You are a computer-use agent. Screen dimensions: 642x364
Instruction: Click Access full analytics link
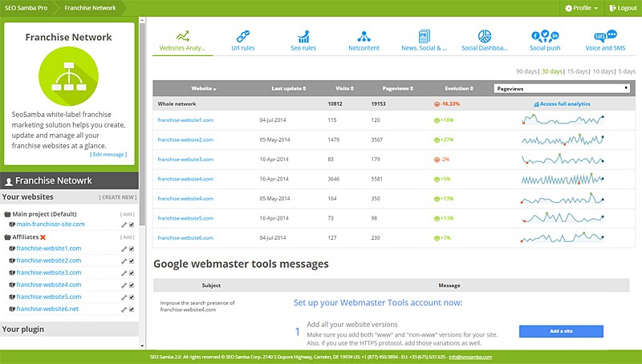click(563, 104)
